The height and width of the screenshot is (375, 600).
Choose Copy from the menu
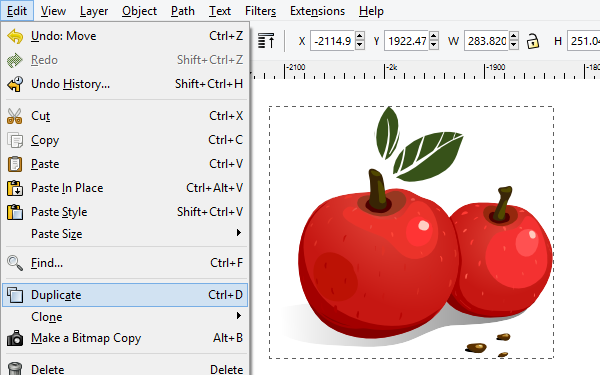(125, 140)
